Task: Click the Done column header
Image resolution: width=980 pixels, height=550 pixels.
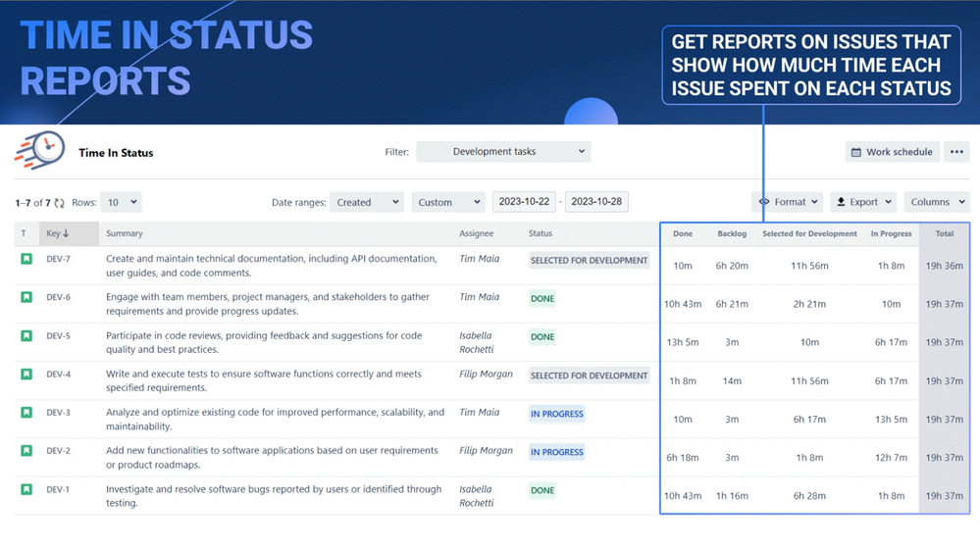Action: pos(683,233)
